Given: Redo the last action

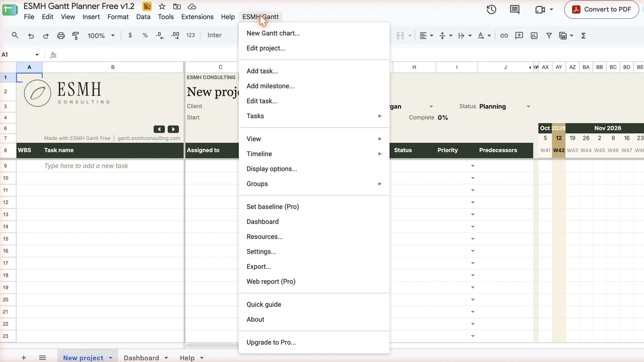Looking at the screenshot, I should point(46,35).
